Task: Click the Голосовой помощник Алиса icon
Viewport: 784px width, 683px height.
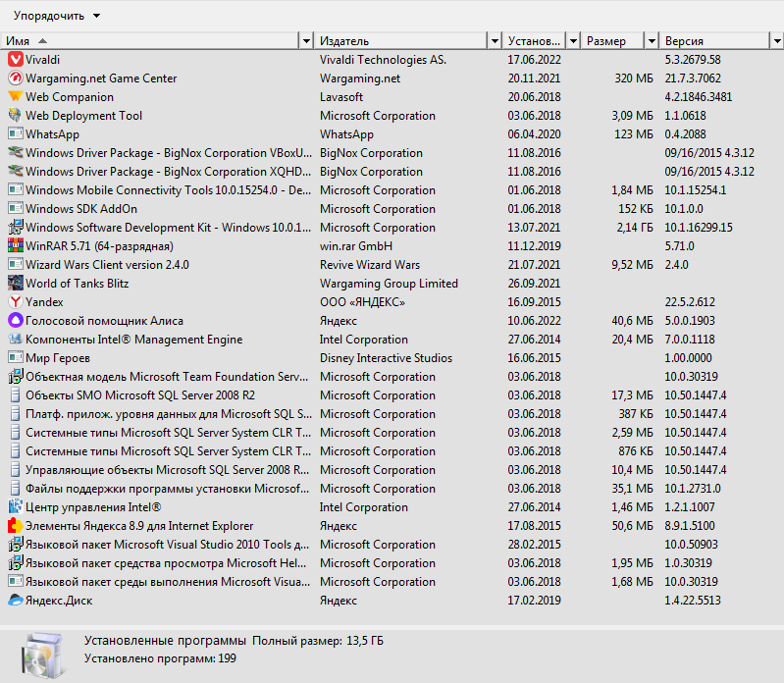Action: coord(16,321)
